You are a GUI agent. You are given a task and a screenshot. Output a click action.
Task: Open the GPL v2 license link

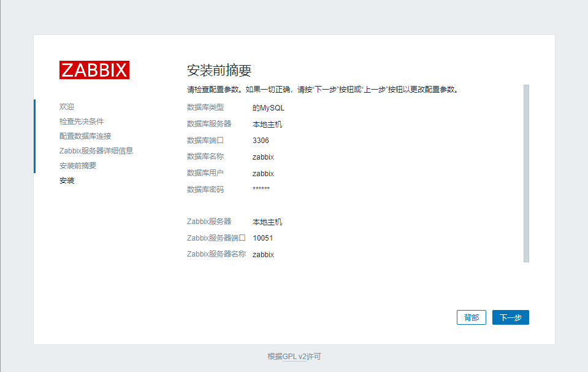[x=294, y=357]
